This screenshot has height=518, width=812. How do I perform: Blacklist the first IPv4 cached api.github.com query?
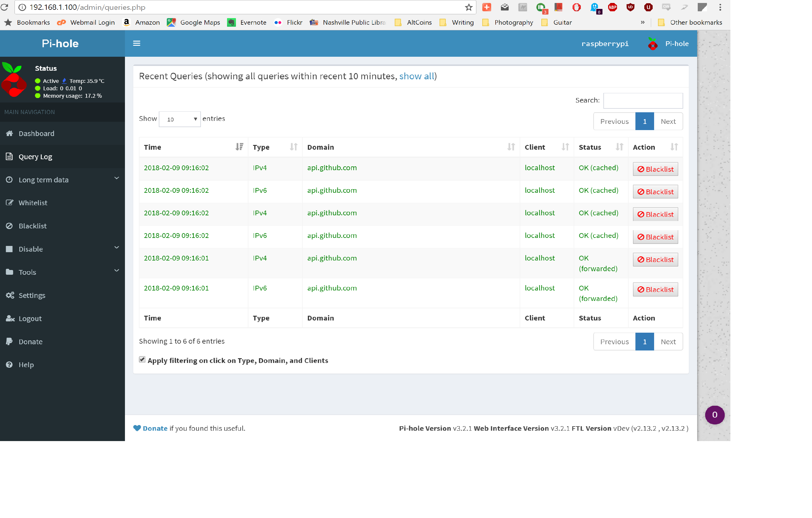pyautogui.click(x=655, y=169)
